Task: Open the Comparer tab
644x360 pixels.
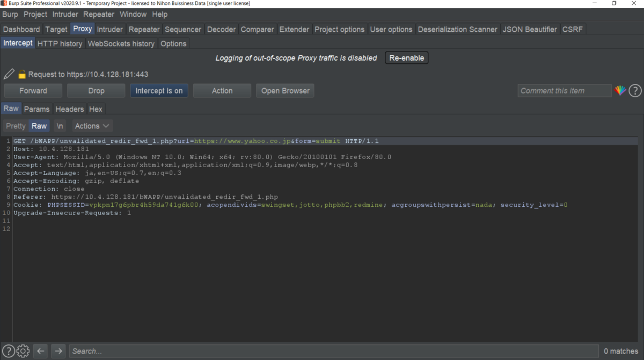Action: (x=258, y=30)
